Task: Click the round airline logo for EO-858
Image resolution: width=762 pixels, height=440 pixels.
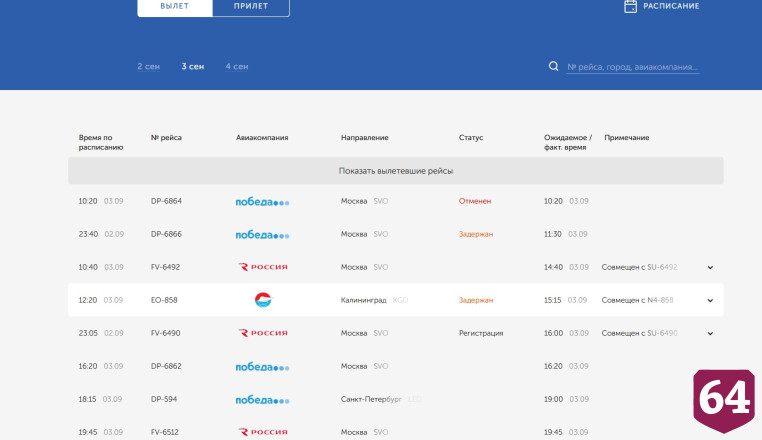Action: point(263,300)
